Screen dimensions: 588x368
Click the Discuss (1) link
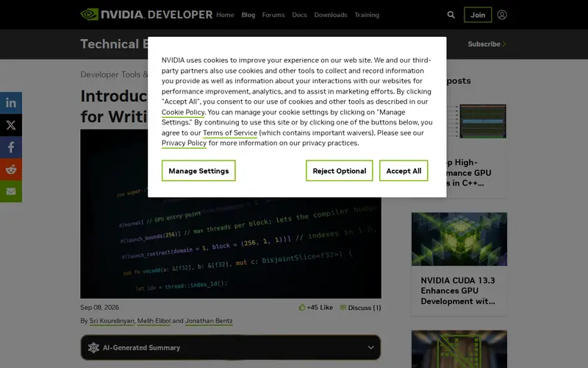(364, 308)
